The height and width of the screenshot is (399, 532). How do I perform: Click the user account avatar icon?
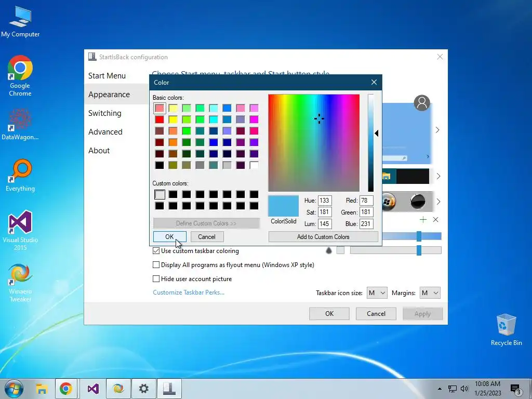422,103
